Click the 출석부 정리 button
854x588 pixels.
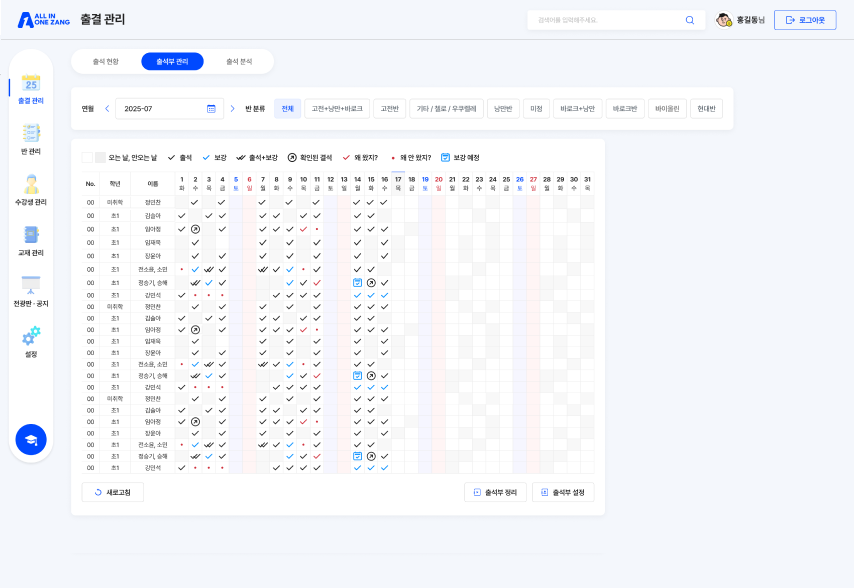[495, 492]
